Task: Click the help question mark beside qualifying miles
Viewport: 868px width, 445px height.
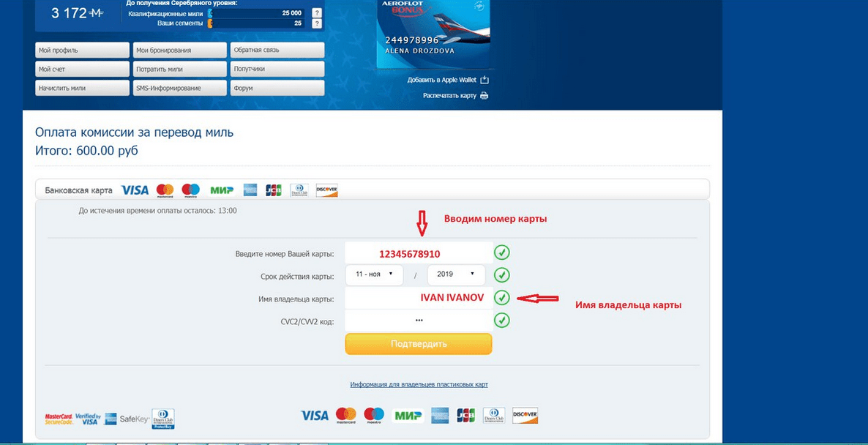Action: pyautogui.click(x=317, y=12)
